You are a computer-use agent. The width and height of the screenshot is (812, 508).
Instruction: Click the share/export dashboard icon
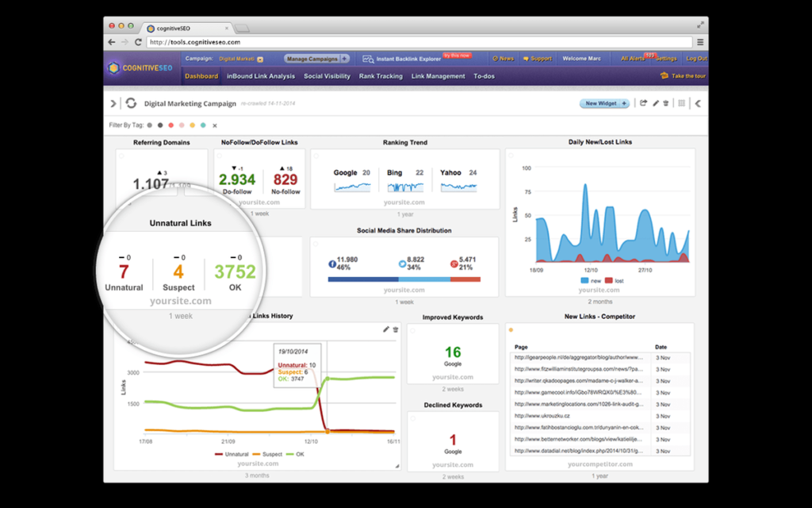643,103
